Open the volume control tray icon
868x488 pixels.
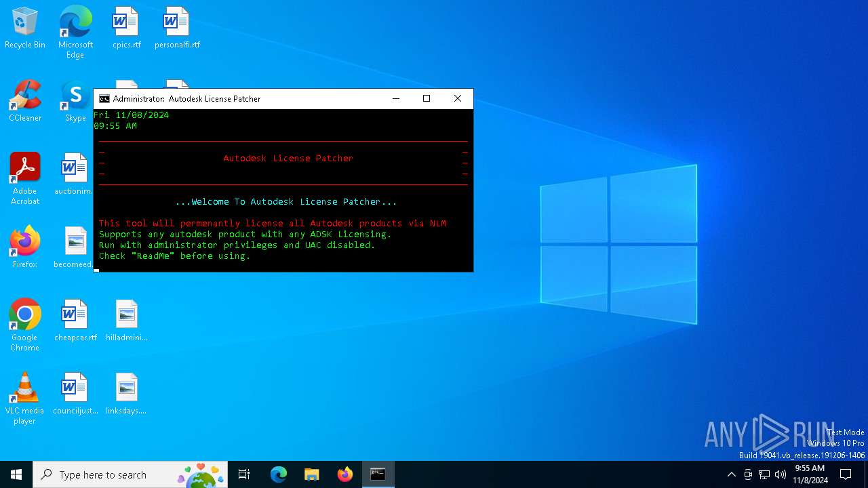[x=781, y=474]
